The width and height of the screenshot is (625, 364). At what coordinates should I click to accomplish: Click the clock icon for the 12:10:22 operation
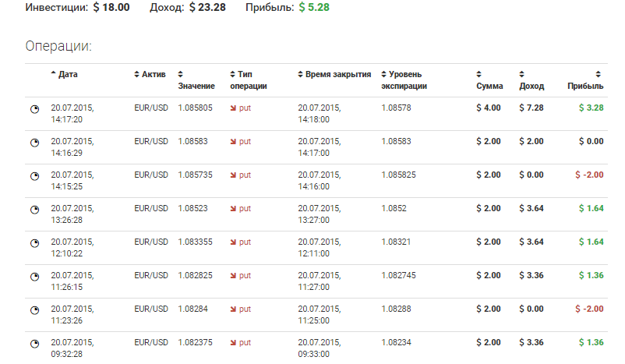coord(34,243)
